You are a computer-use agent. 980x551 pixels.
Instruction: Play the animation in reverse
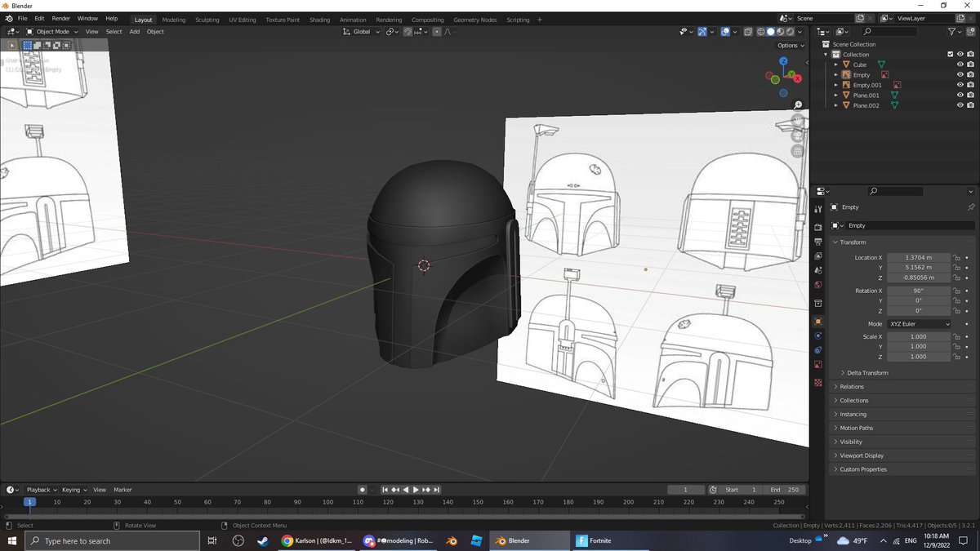[x=407, y=490]
